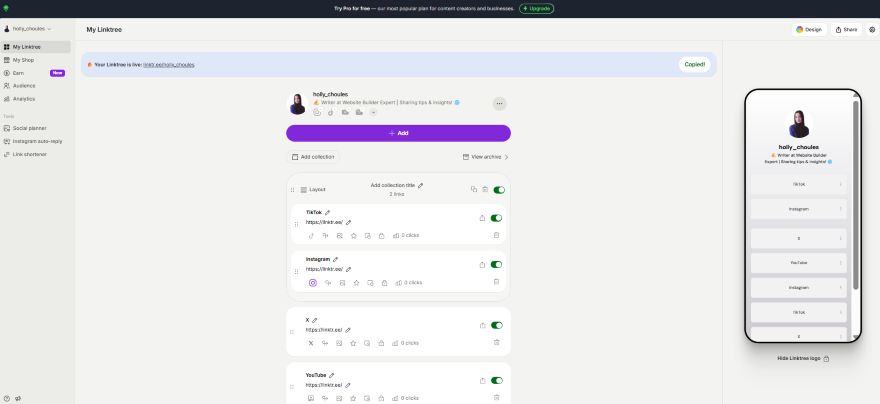The height and width of the screenshot is (404, 880).
Task: Click the Upgrade button in top banner
Action: click(537, 8)
